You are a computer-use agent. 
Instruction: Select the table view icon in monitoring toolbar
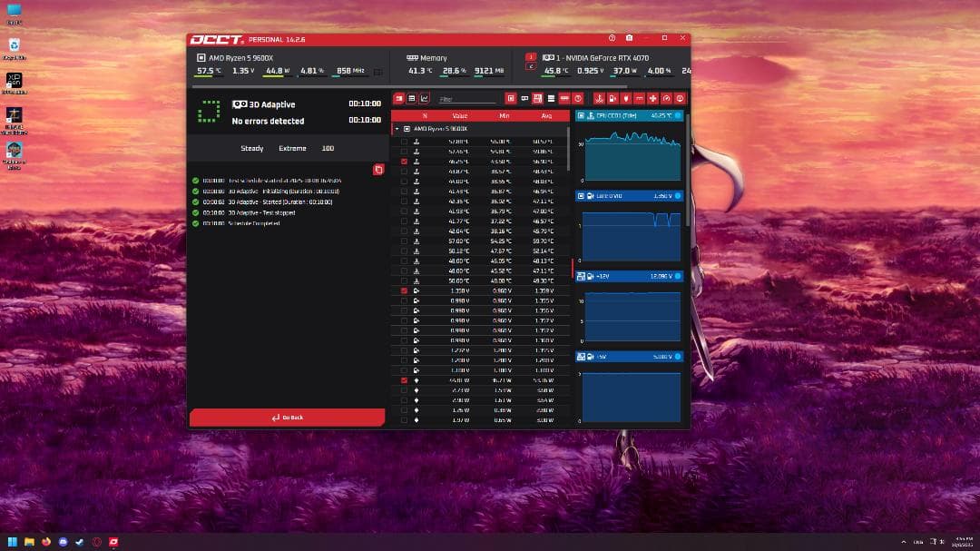pyautogui.click(x=411, y=98)
